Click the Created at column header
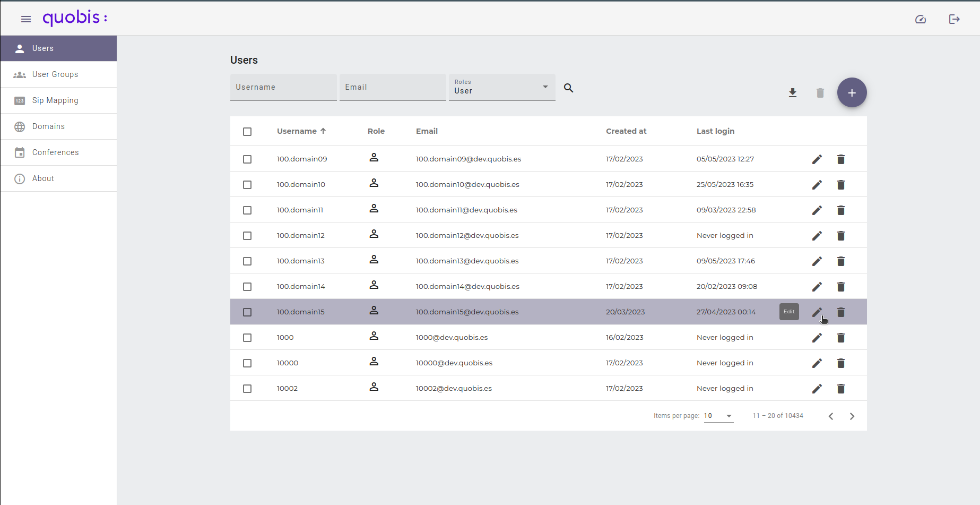Image resolution: width=980 pixels, height=505 pixels. click(626, 131)
